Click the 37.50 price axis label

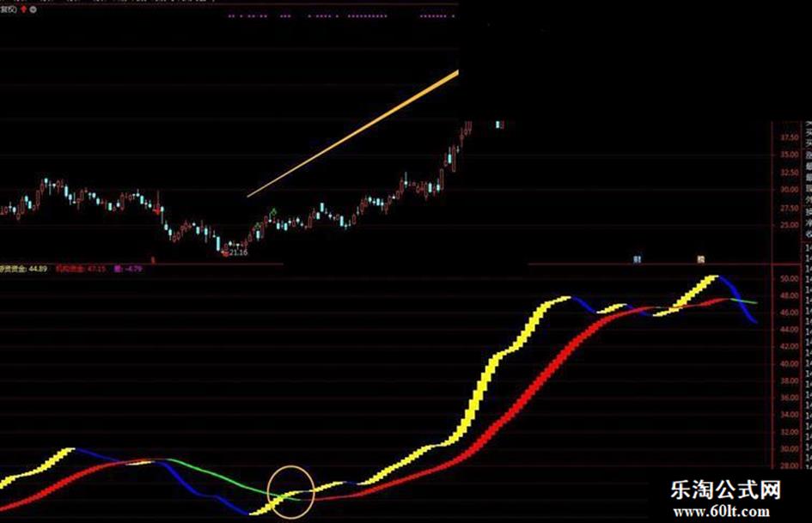789,137
